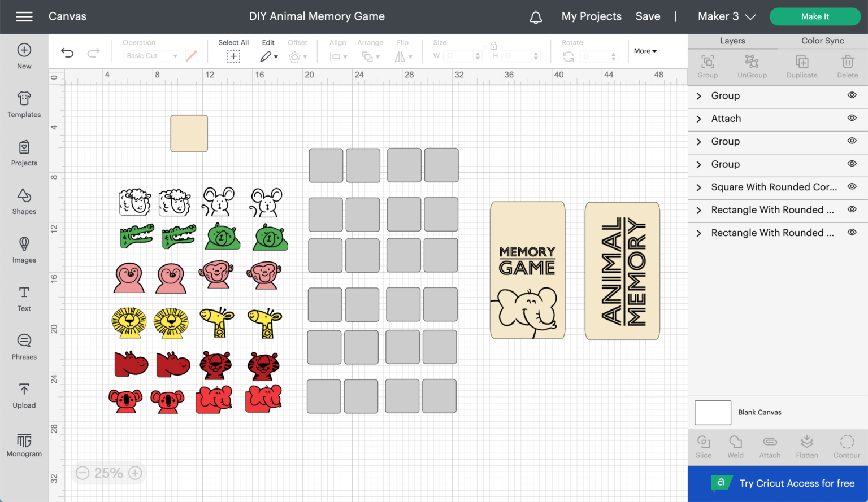The height and width of the screenshot is (502, 868).
Task: Hide the Attach layer
Action: pos(852,118)
